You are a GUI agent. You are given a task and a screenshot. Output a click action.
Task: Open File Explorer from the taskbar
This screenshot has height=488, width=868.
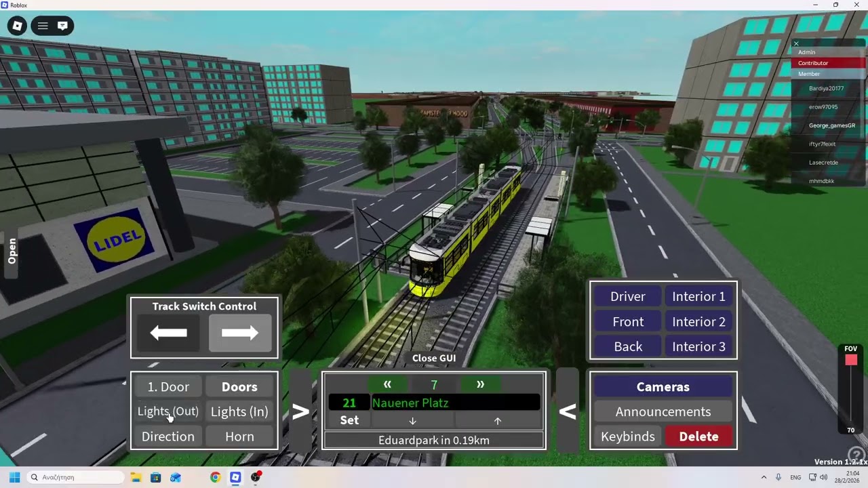tap(136, 477)
